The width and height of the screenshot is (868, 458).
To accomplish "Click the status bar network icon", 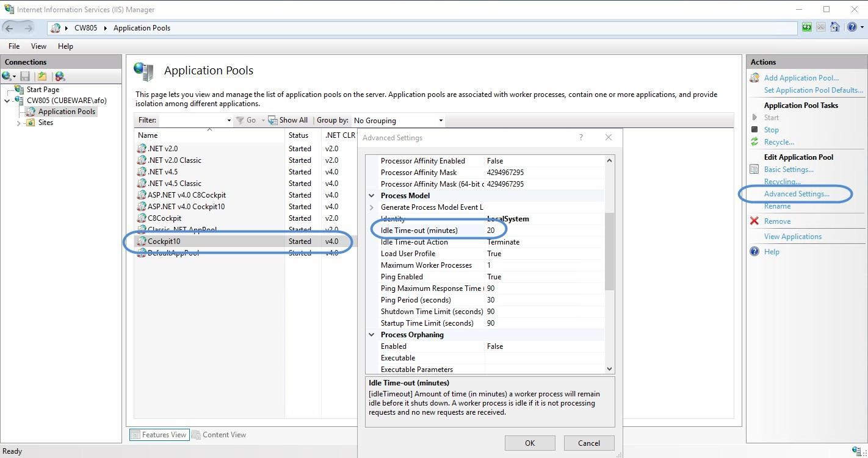I will tap(857, 451).
